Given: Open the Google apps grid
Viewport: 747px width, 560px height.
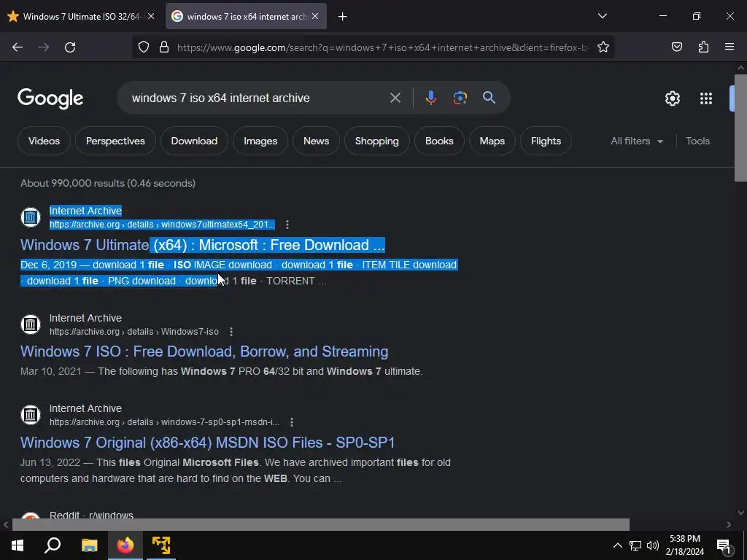Looking at the screenshot, I should [706, 98].
